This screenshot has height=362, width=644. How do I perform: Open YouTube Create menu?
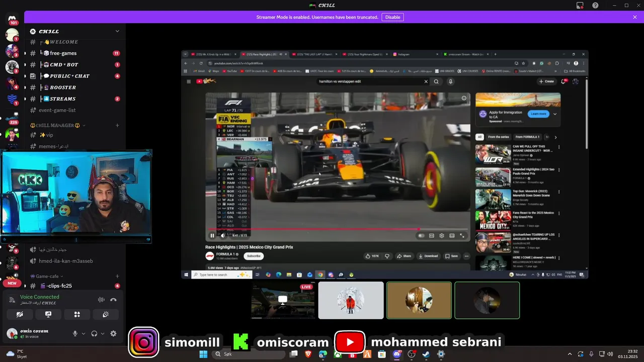[x=546, y=81]
